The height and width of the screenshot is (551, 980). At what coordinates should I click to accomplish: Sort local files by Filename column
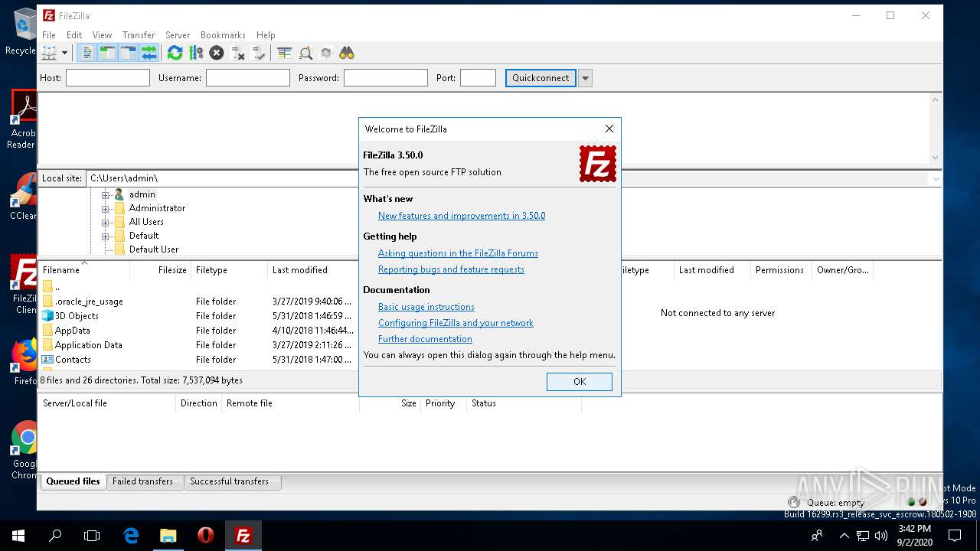tap(84, 270)
